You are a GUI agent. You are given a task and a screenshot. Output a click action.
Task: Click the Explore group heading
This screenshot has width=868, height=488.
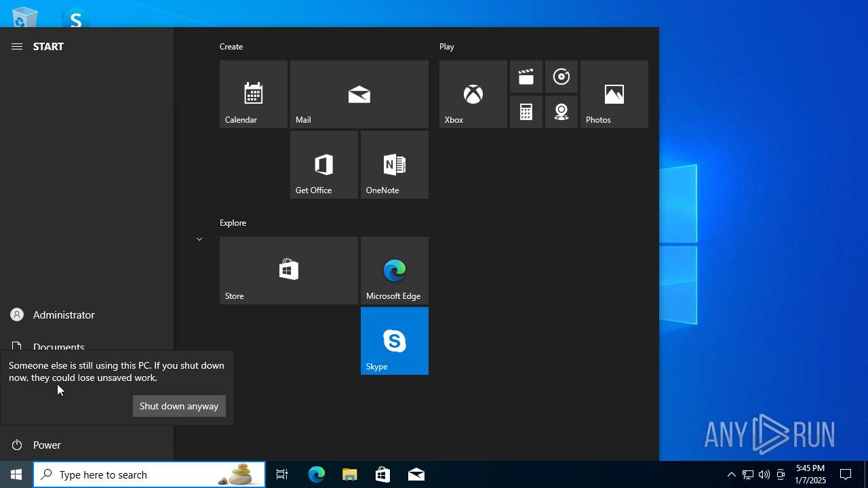point(233,223)
